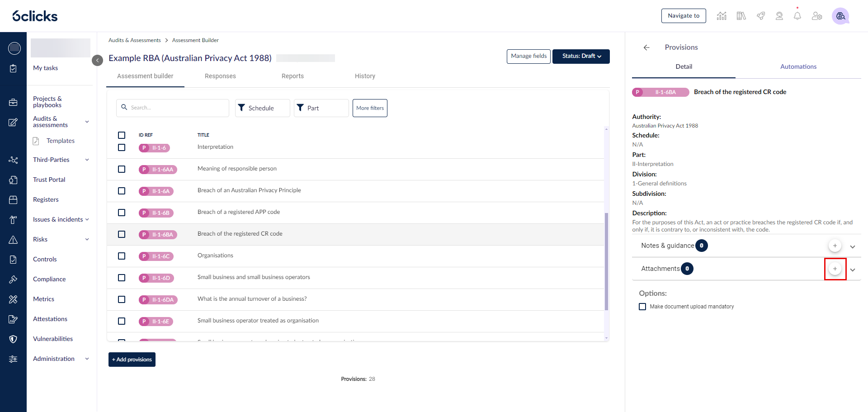Tick the checkbox for II-1-6BA row
Viewport: 868px width, 412px height.
(x=122, y=234)
